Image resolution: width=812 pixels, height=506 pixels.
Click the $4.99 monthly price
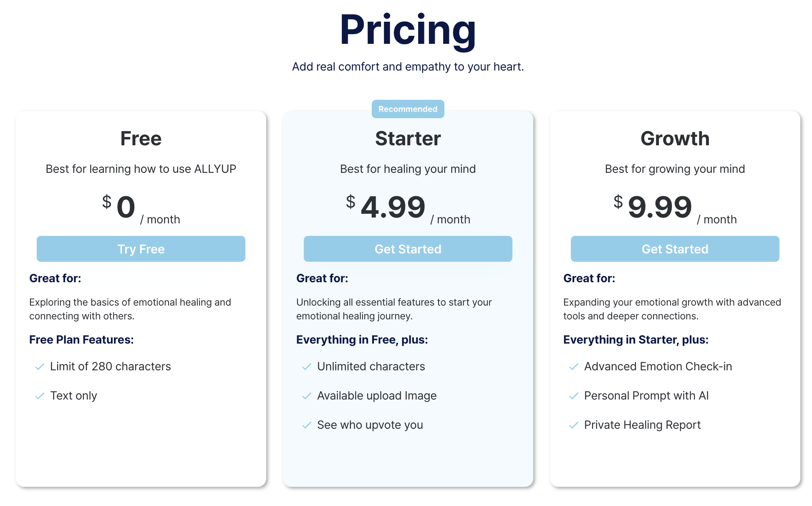click(x=408, y=208)
